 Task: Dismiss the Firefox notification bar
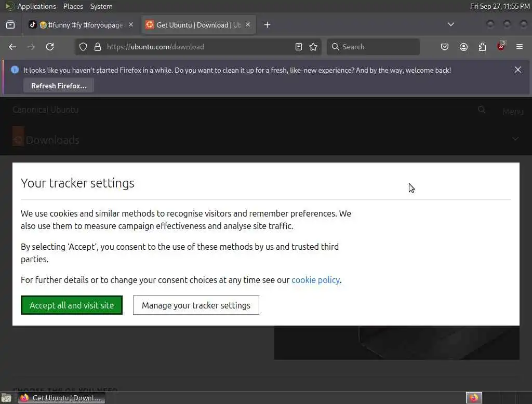518,70
